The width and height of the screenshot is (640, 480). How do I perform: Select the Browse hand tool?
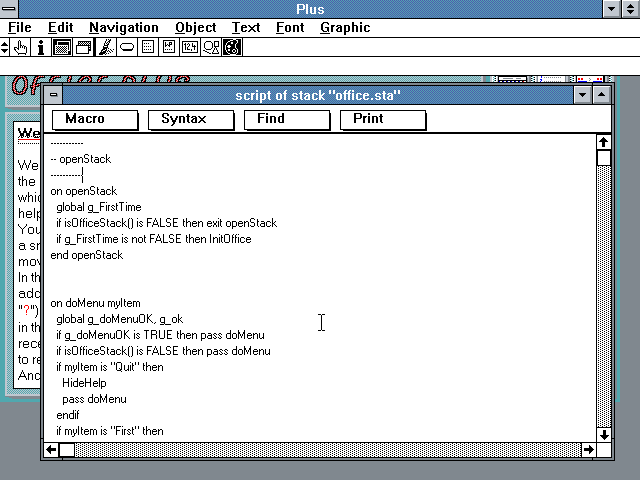[20, 47]
